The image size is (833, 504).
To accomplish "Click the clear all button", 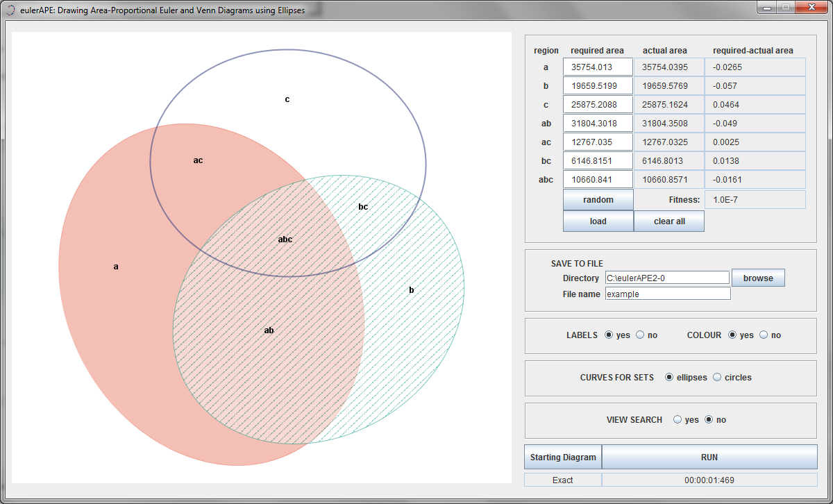I will pos(669,221).
